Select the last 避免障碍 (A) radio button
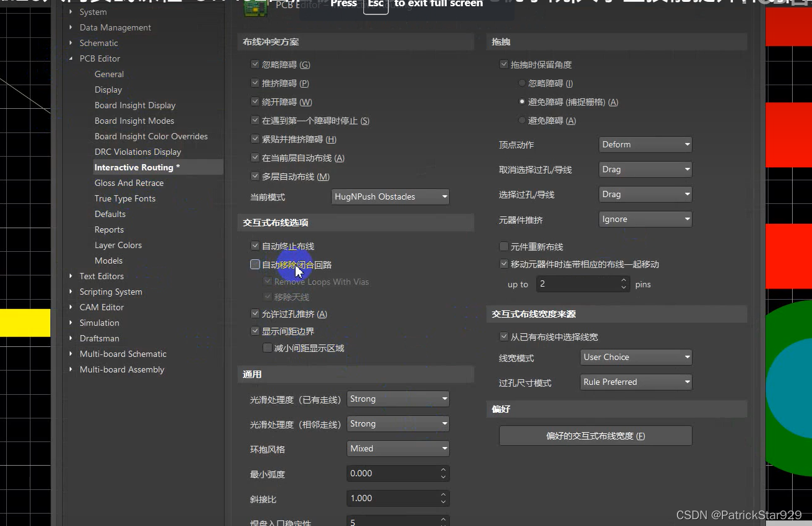 pyautogui.click(x=521, y=120)
